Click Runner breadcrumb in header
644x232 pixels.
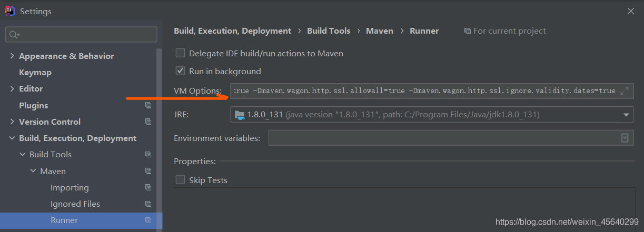(424, 31)
